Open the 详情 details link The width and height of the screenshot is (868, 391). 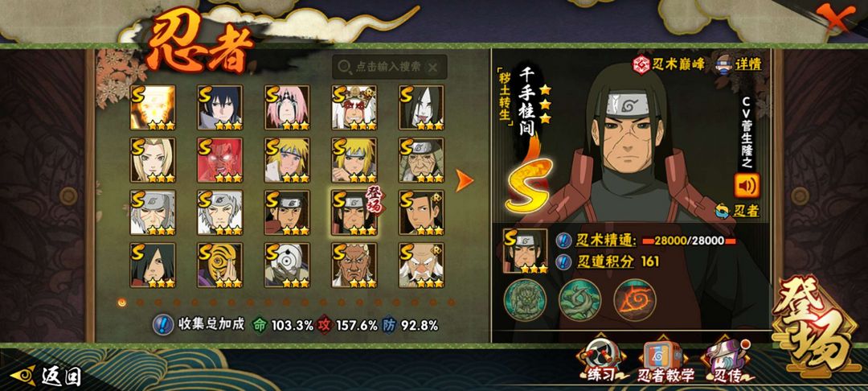[x=740, y=63]
